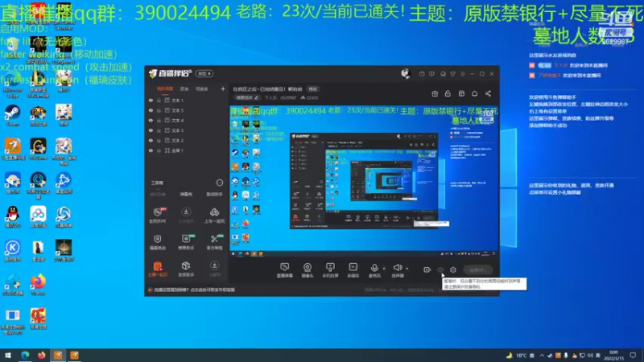Mute the 麦克风 microphone
This screenshot has height=362, width=644.
[x=374, y=270]
